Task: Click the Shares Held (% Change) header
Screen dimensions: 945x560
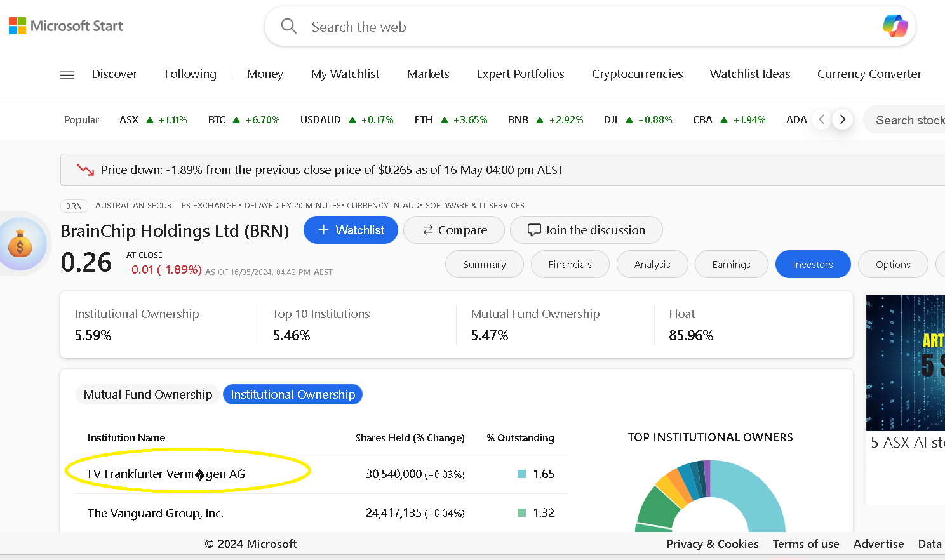Action: tap(410, 437)
